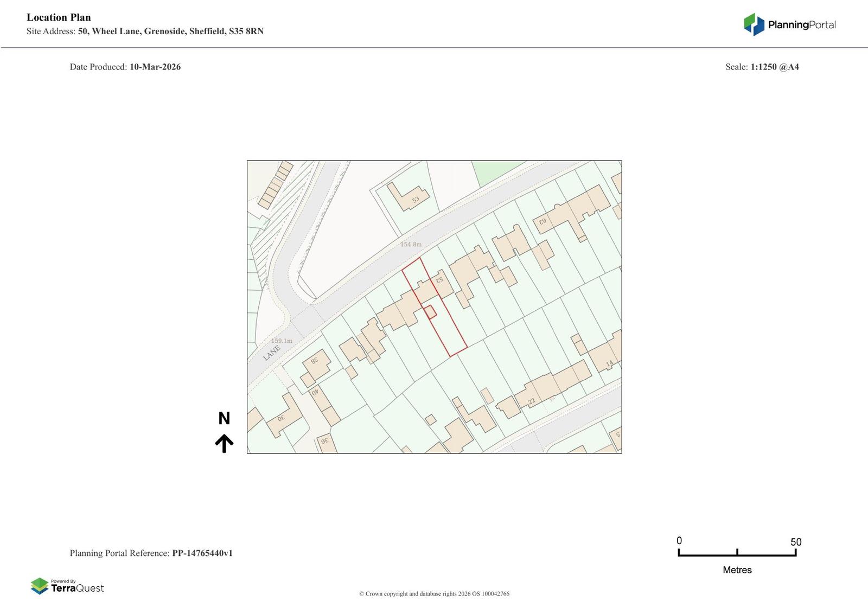Select the small red-outlined outbuilding square
The image size is (868, 614).
(430, 312)
